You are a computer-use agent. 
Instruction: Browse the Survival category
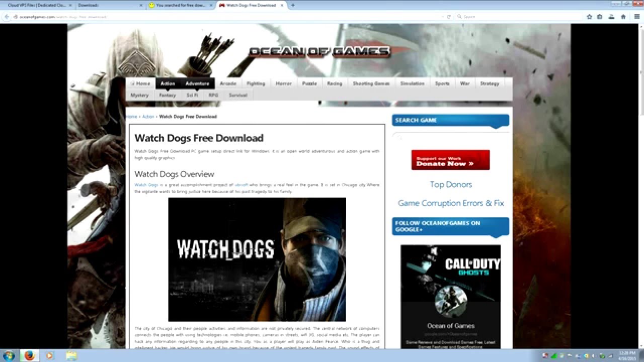tap(238, 95)
